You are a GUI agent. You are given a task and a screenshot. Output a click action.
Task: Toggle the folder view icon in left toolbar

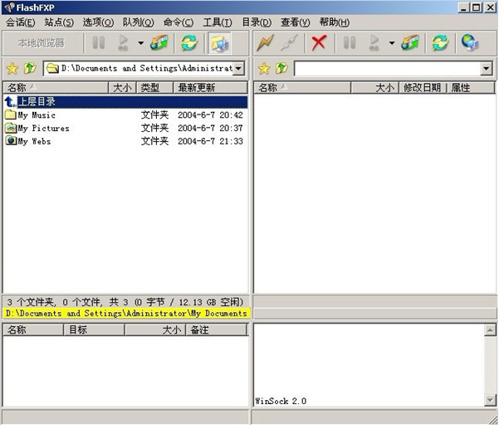pos(219,43)
